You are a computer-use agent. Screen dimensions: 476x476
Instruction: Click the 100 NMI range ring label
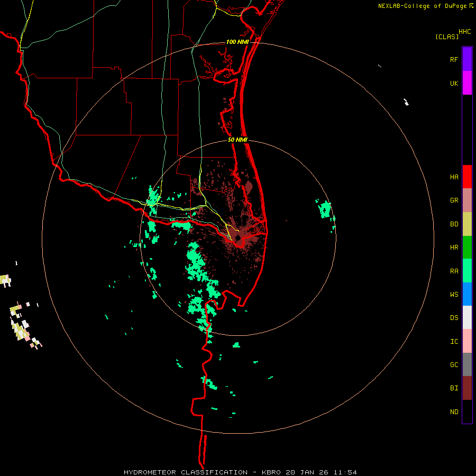click(x=237, y=42)
